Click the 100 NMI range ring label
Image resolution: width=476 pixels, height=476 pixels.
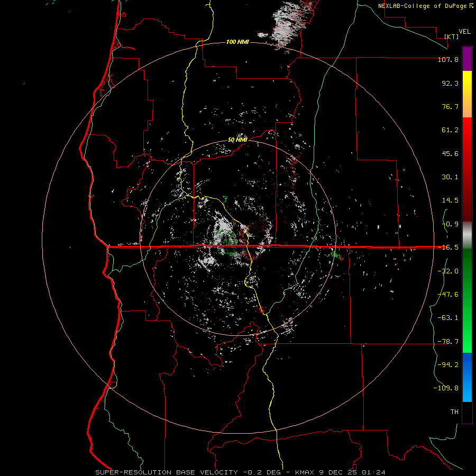click(237, 42)
